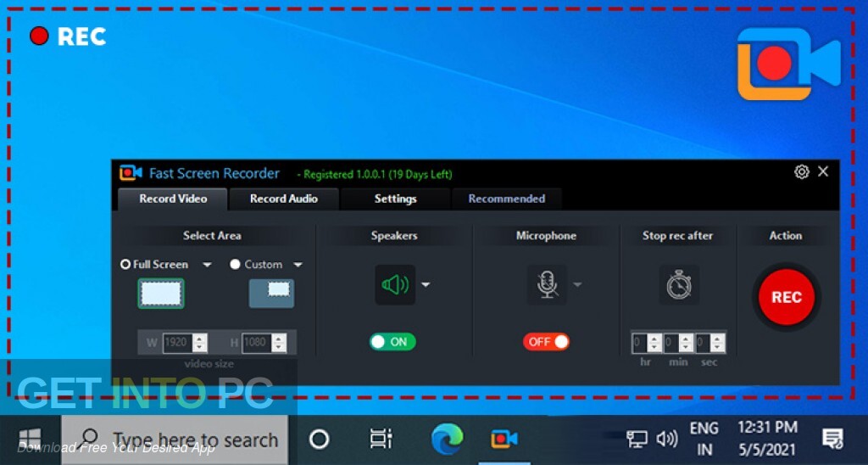The width and height of the screenshot is (868, 465).
Task: Click the hr input field
Action: pyautogui.click(x=640, y=343)
